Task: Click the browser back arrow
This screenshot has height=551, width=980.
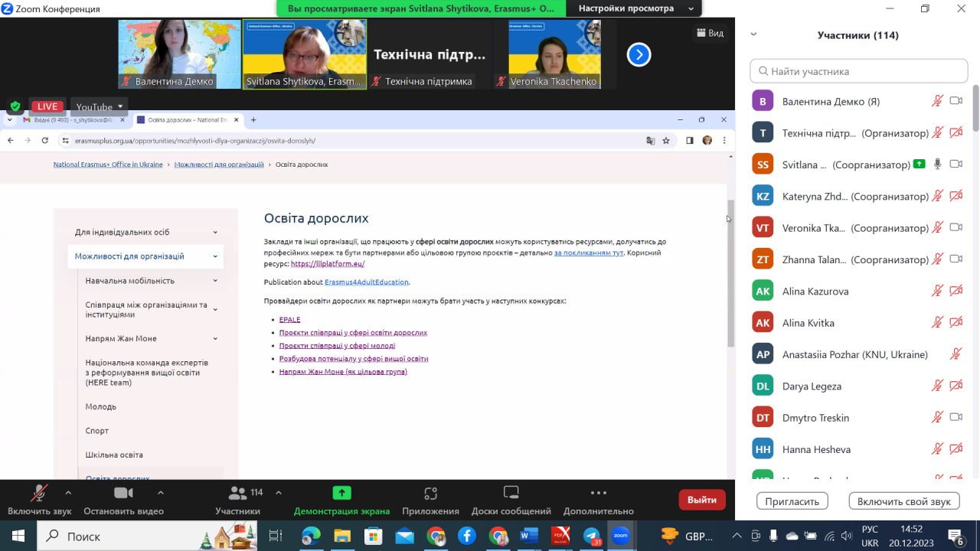Action: click(11, 141)
